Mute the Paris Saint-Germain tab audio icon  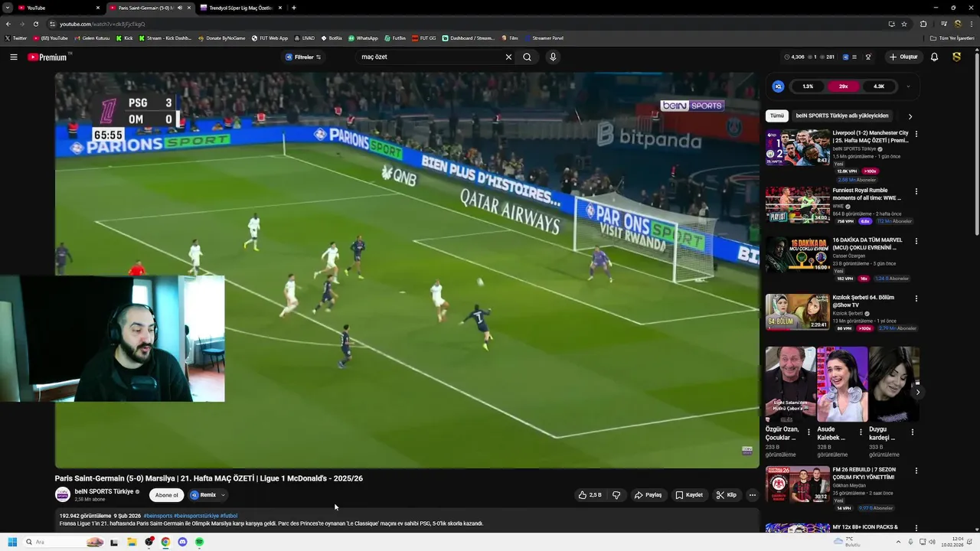tap(179, 8)
